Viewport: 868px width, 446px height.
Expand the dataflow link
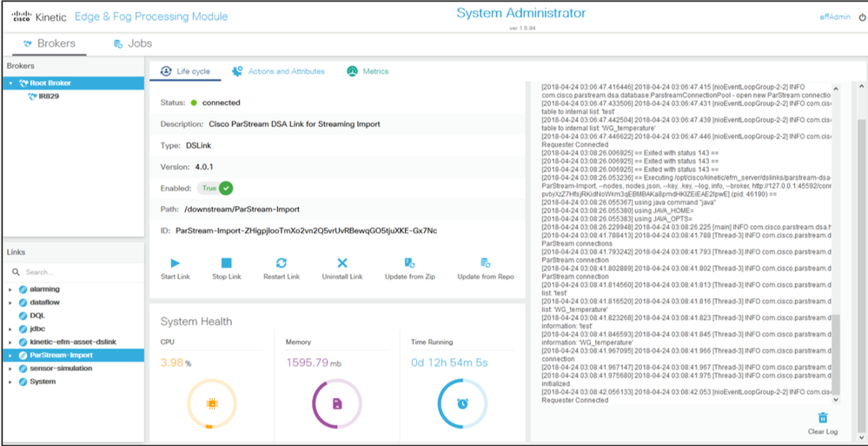[10, 303]
